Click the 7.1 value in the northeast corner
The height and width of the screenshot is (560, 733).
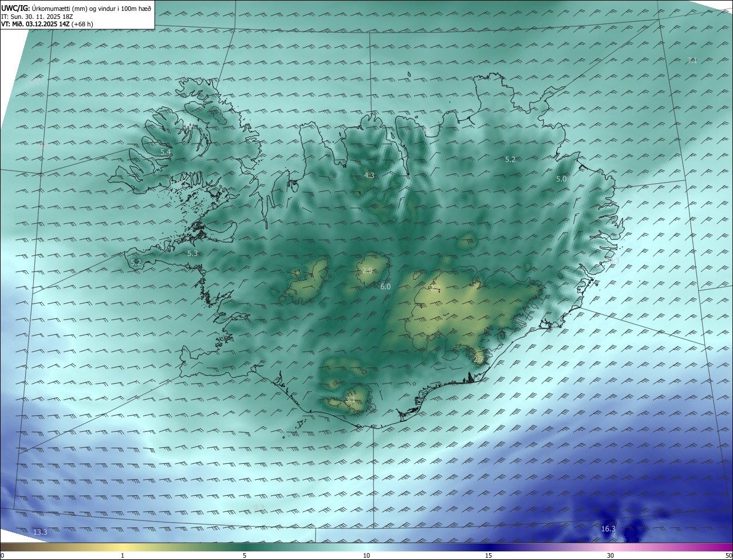point(692,61)
